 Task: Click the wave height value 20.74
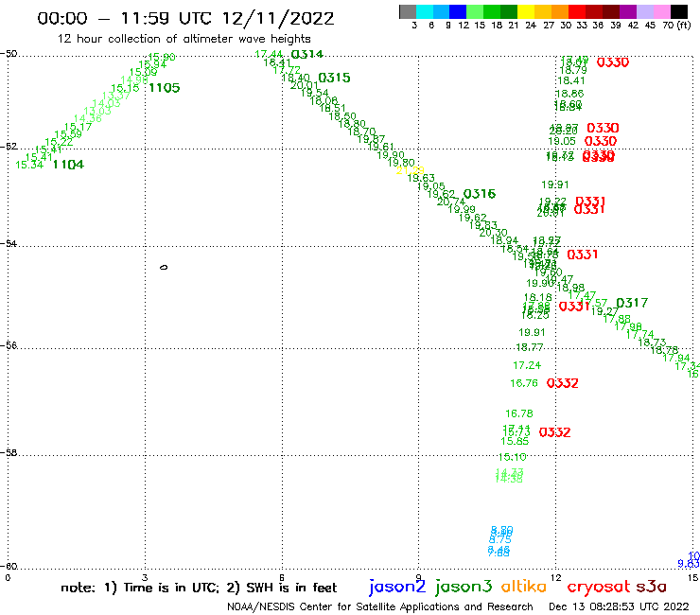(451, 202)
